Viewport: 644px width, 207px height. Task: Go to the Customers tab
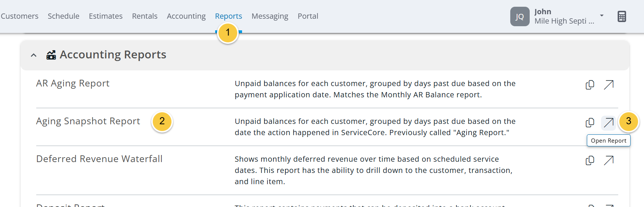pos(19,16)
